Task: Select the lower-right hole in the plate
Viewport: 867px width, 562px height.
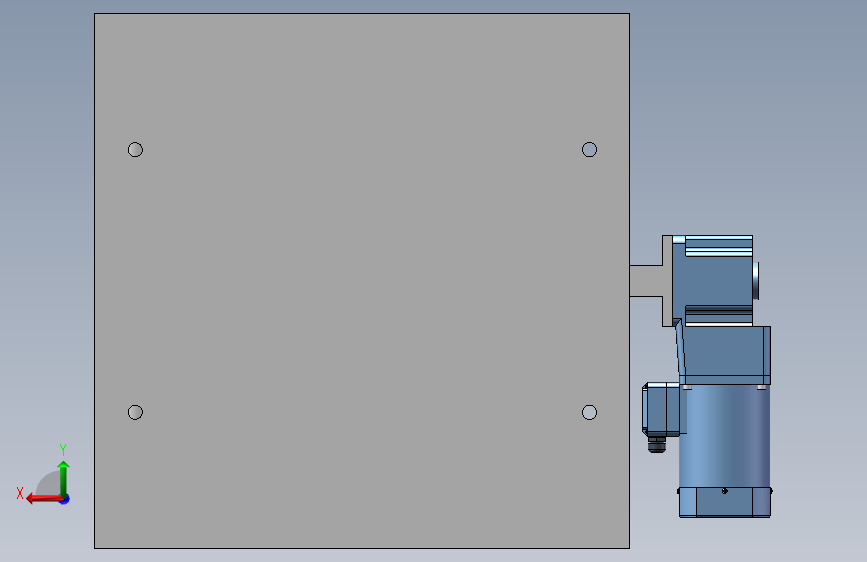Action: click(589, 413)
